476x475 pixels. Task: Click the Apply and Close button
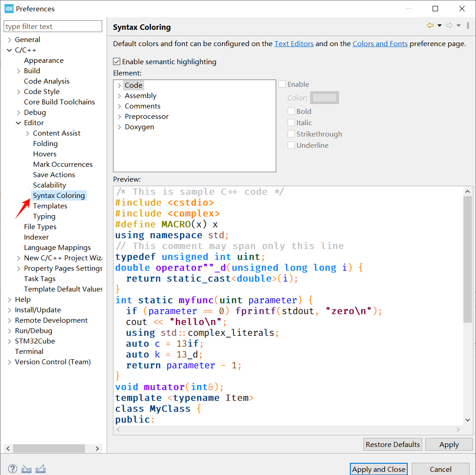pos(378,469)
